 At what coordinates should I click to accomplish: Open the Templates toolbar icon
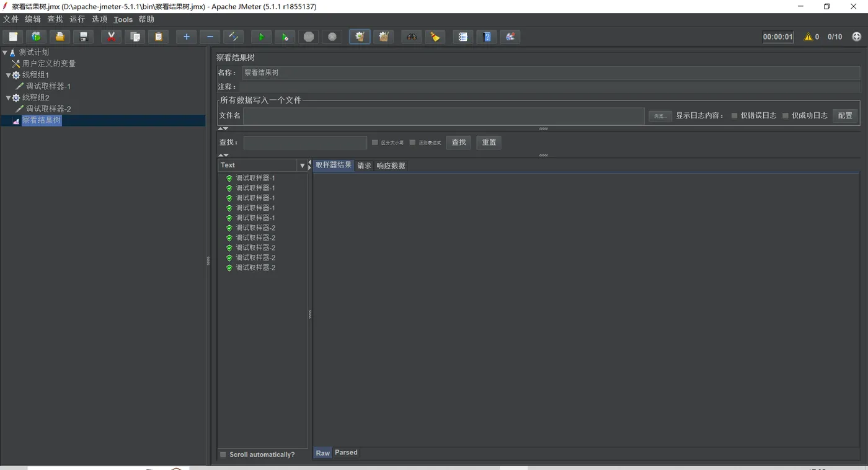tap(37, 37)
